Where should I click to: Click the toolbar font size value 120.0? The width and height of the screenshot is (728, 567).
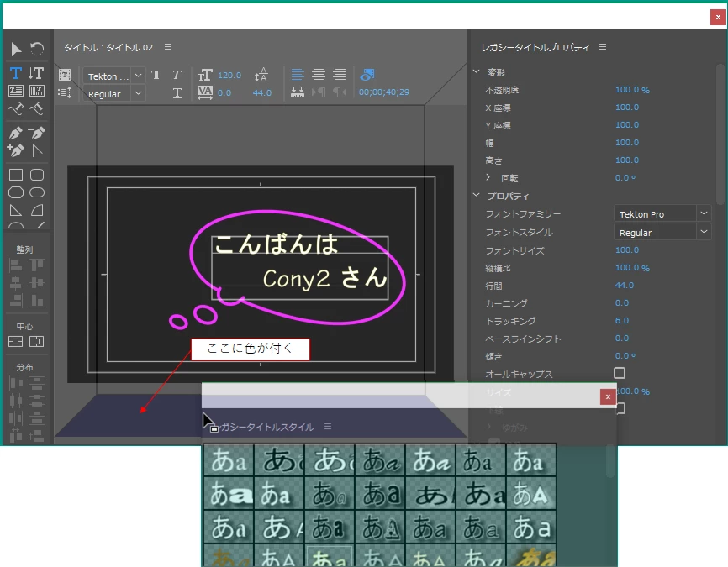(229, 75)
